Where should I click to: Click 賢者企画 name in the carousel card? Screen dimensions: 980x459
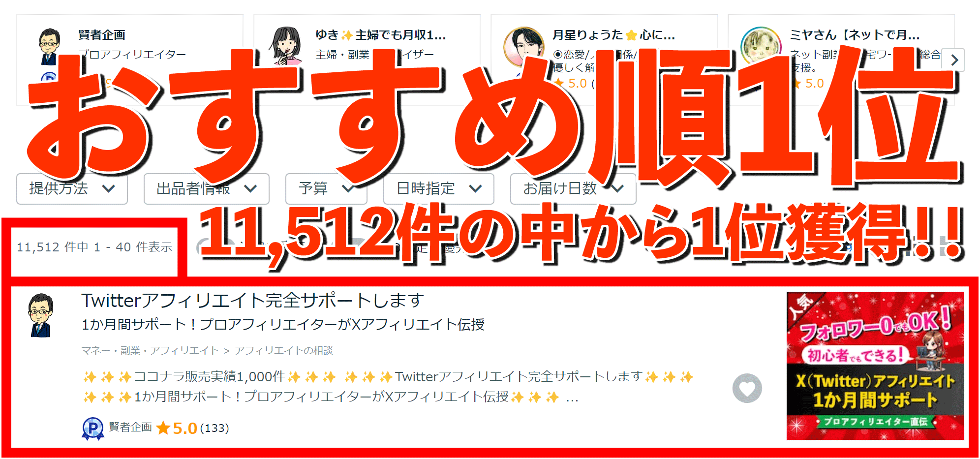pyautogui.click(x=102, y=35)
